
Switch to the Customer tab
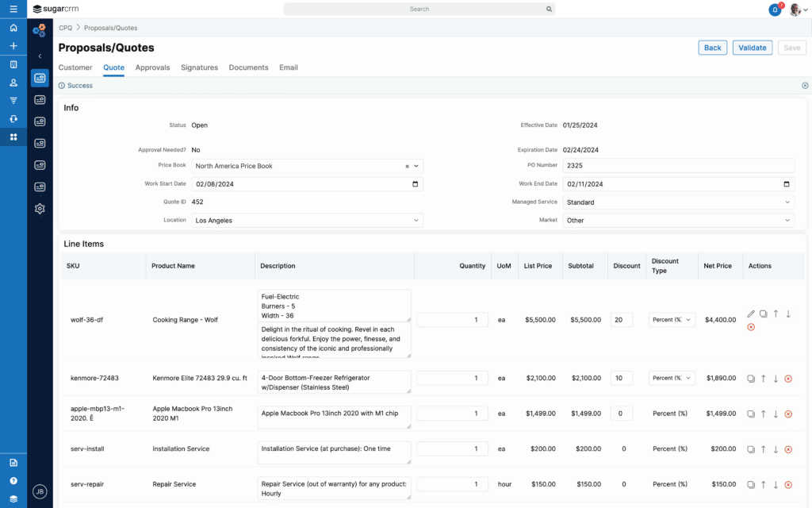[75, 67]
